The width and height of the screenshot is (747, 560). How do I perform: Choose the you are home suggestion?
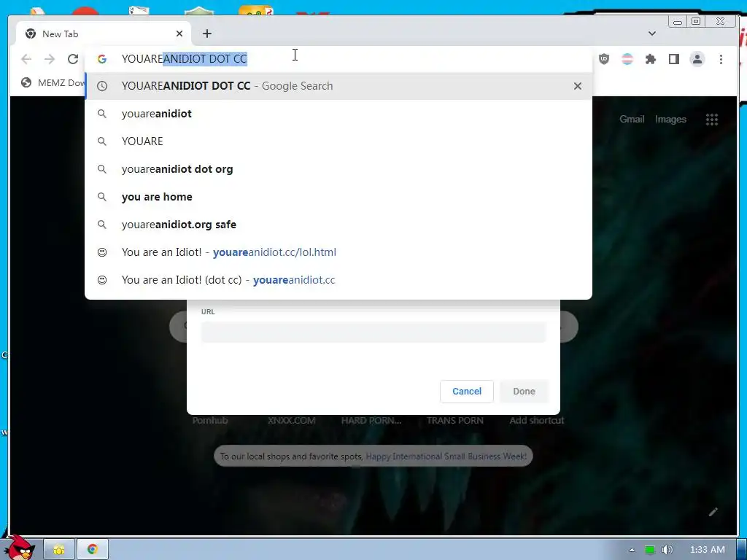pos(338,197)
